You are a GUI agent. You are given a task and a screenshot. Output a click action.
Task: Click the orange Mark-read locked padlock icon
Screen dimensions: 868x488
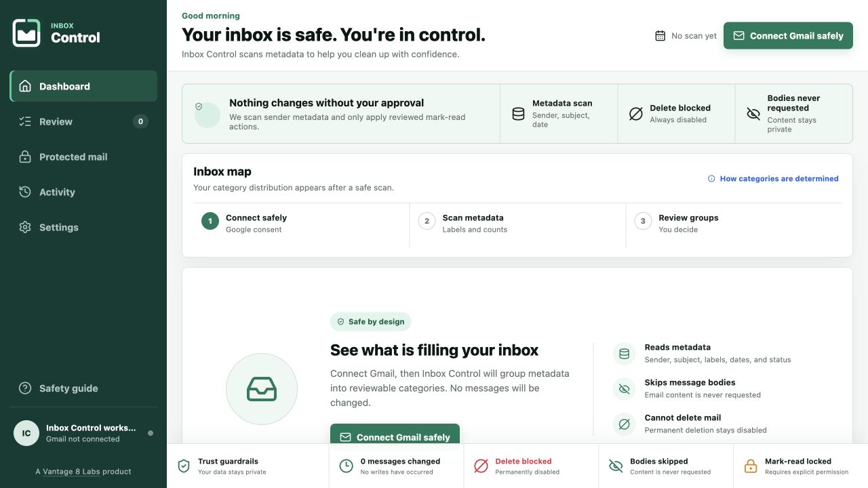(751, 466)
